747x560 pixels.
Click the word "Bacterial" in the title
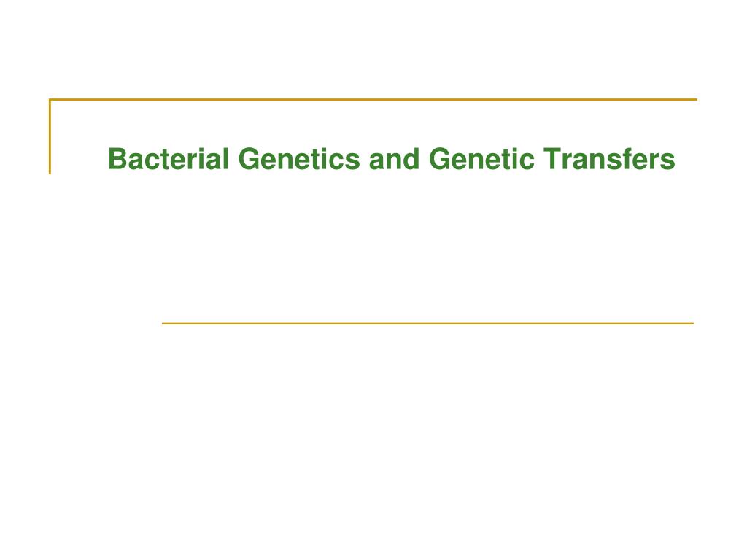coord(169,158)
